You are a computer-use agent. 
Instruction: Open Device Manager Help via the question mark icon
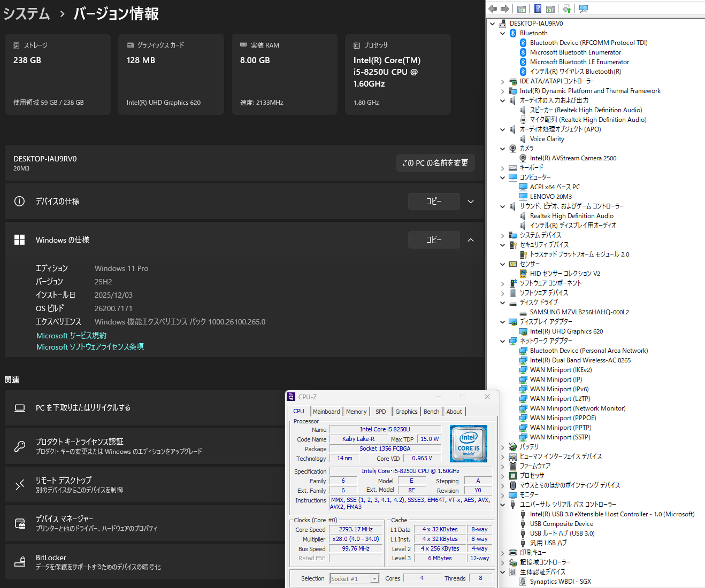[x=538, y=9]
